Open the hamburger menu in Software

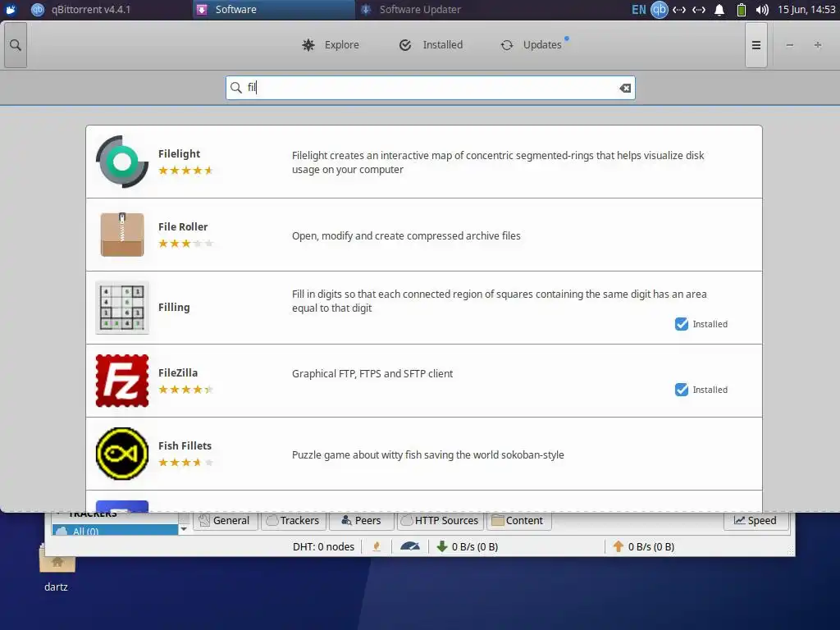756,46
